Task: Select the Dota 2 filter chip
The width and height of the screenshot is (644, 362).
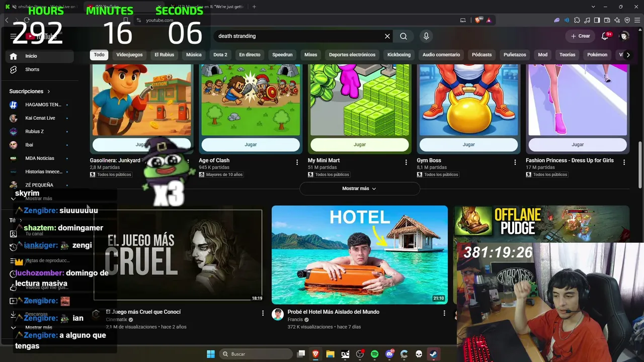Action: click(x=220, y=55)
